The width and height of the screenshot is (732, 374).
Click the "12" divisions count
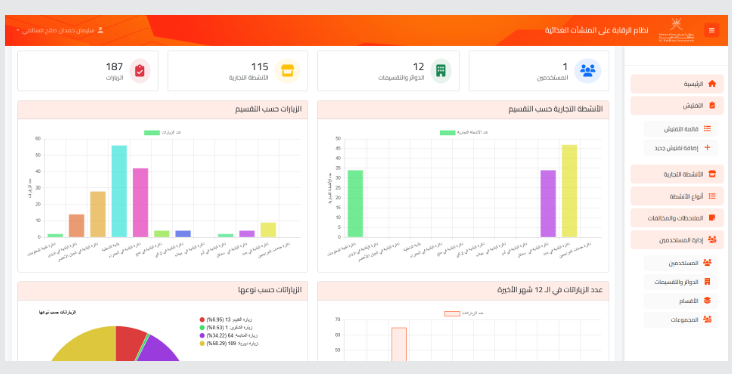click(418, 67)
